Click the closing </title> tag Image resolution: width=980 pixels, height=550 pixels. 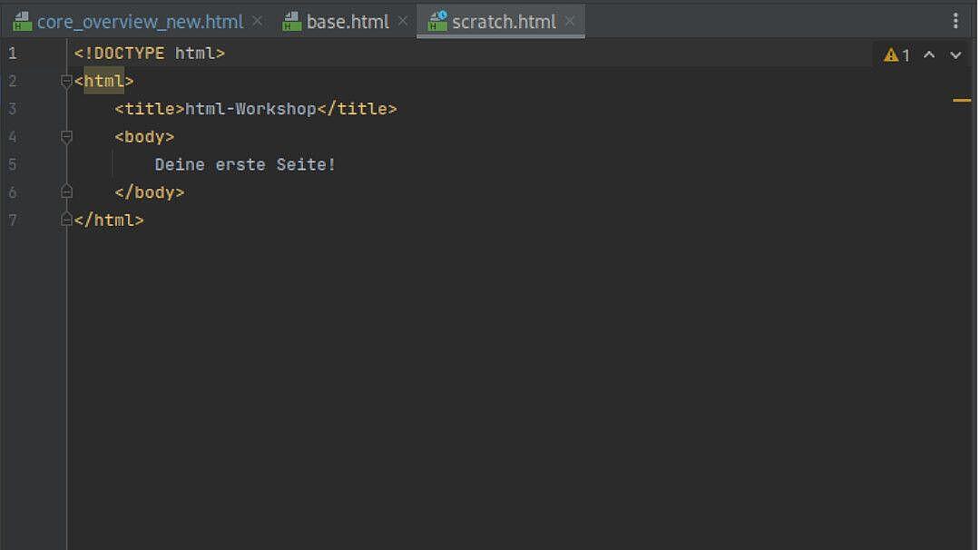357,109
